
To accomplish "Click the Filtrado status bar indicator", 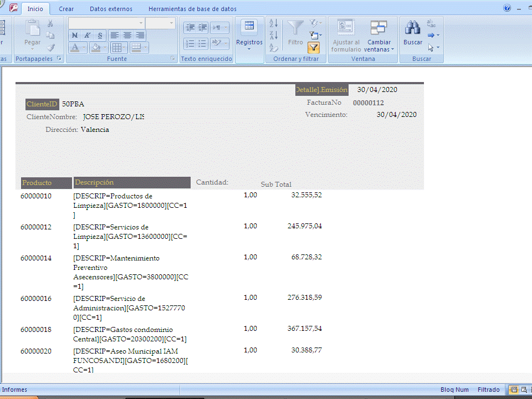I will pyautogui.click(x=489, y=390).
